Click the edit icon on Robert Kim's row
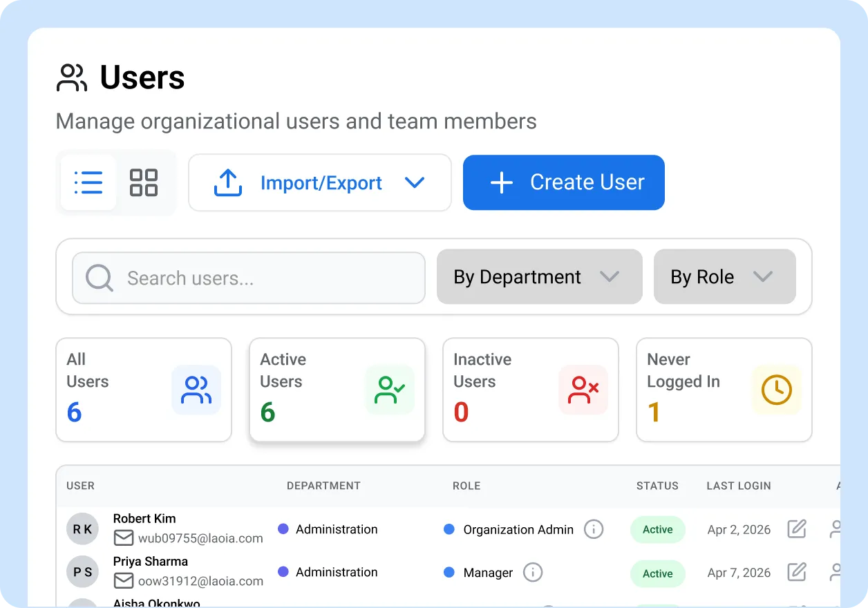This screenshot has height=608, width=868. tap(796, 529)
